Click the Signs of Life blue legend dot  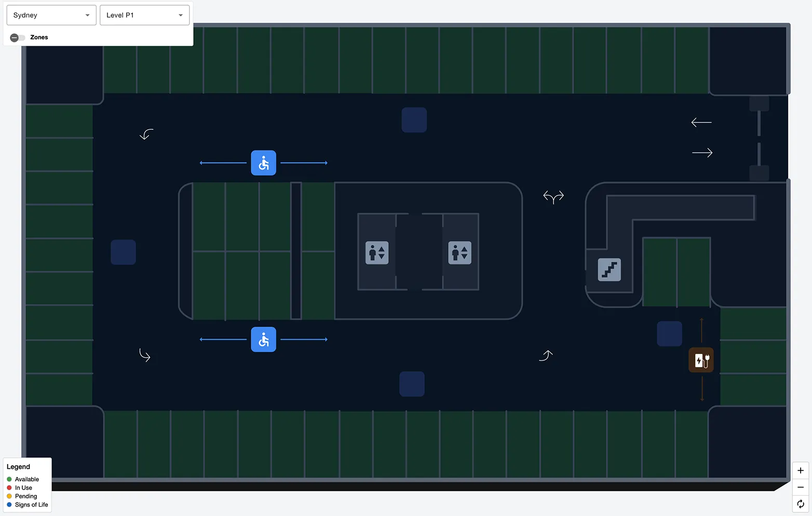point(9,505)
